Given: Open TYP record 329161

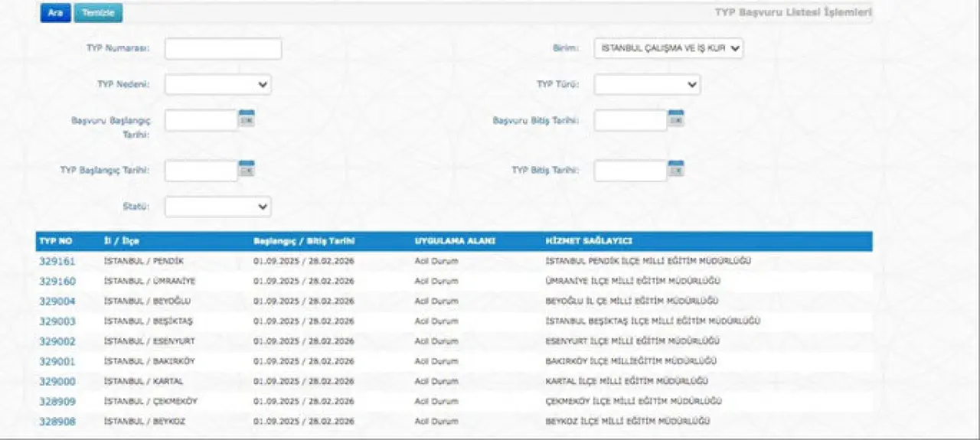Looking at the screenshot, I should pos(57,261).
